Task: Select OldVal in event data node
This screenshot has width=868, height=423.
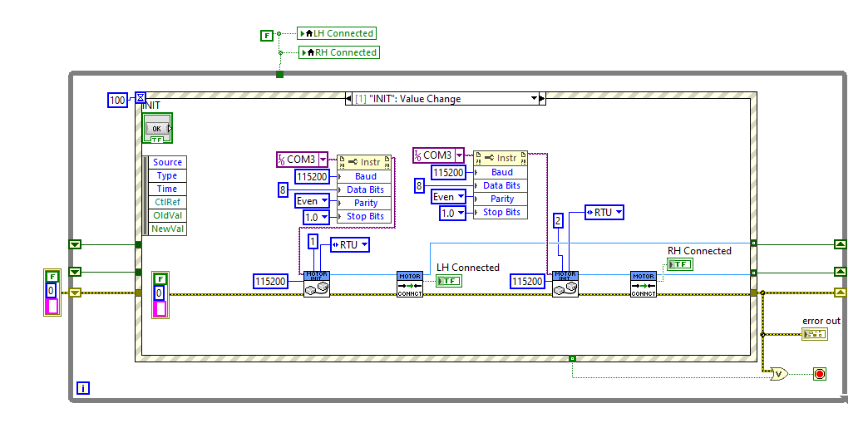Action: [x=168, y=215]
